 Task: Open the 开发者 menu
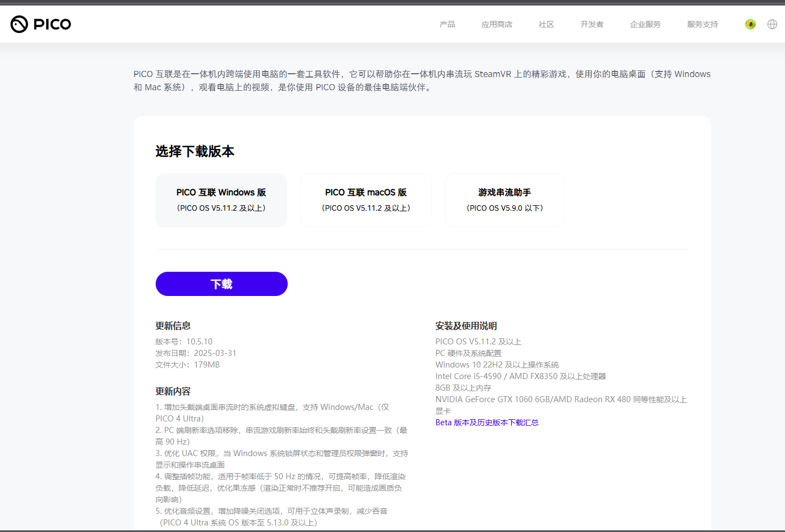592,24
